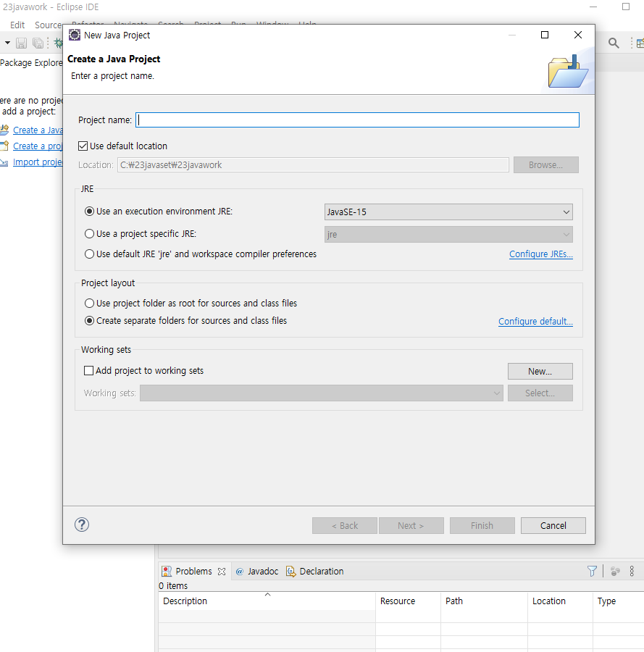The height and width of the screenshot is (652, 644).
Task: Toggle Use default location checkbox
Action: [x=83, y=146]
